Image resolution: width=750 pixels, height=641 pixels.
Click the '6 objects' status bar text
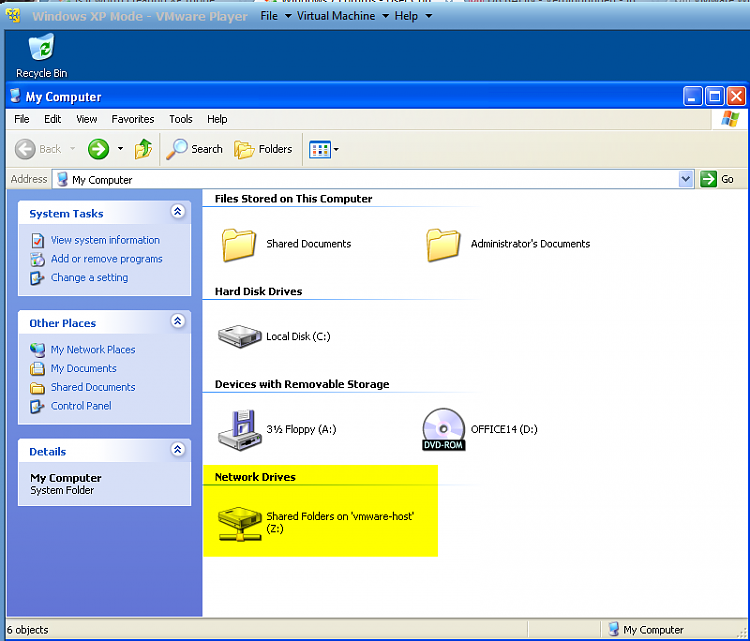(28, 630)
